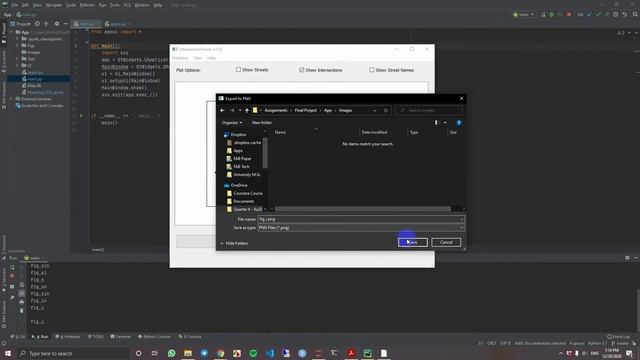This screenshot has width=640, height=360.
Task: Enable the Show Street Names checkbox
Action: 371,70
